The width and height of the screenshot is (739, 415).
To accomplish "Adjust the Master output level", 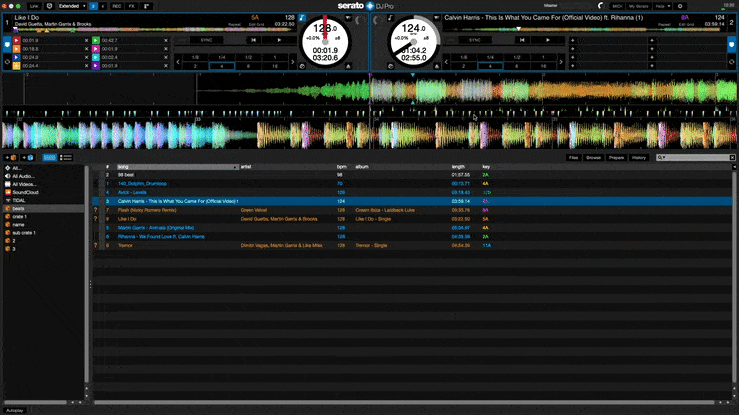I will coord(601,6).
